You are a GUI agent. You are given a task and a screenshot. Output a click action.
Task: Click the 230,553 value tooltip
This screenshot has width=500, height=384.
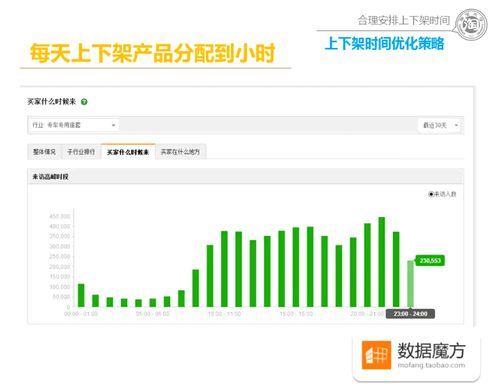(x=430, y=261)
